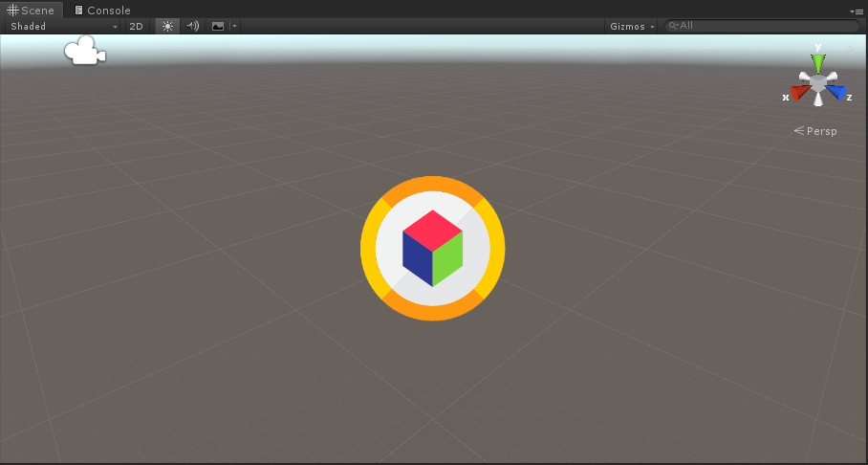Select the cube logo object in scene
This screenshot has height=465, width=868.
pyautogui.click(x=432, y=249)
